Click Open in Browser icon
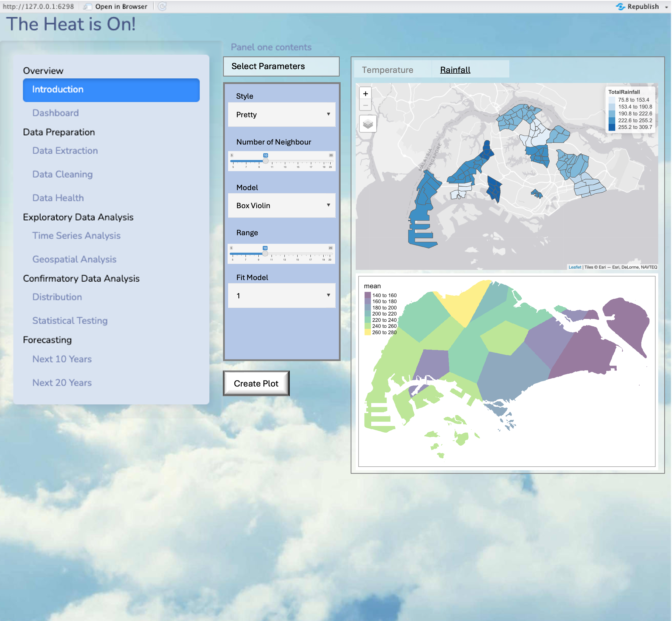This screenshot has height=621, width=672. (88, 6)
